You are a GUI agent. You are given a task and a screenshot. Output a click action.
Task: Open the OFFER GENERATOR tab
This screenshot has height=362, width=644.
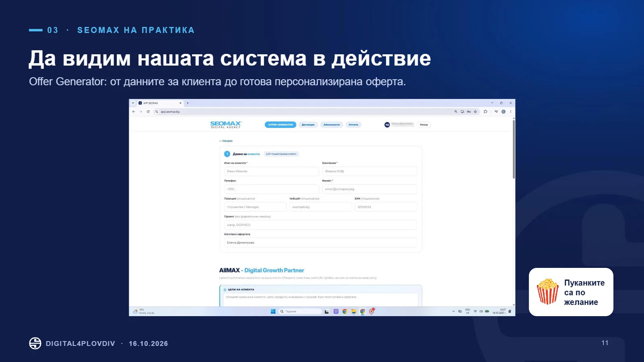pyautogui.click(x=281, y=125)
